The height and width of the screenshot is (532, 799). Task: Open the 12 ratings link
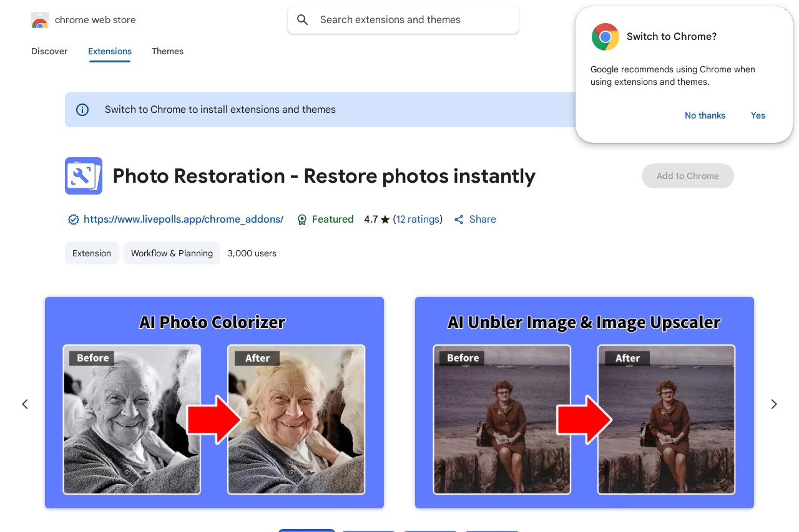(x=418, y=220)
